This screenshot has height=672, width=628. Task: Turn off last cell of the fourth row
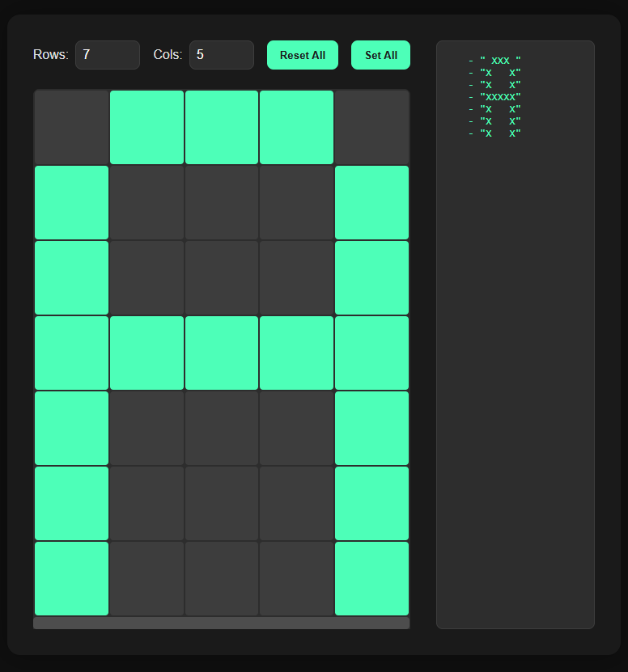(x=372, y=353)
